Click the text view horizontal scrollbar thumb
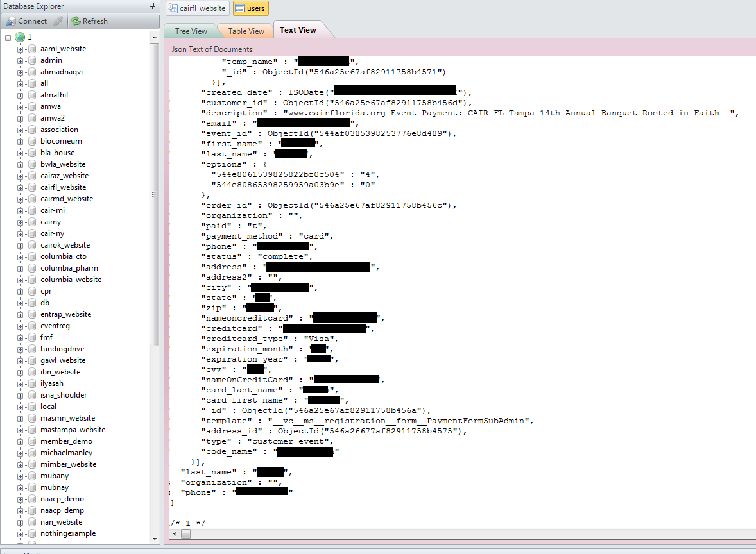Viewport: 756px width, 554px height. pyautogui.click(x=185, y=533)
